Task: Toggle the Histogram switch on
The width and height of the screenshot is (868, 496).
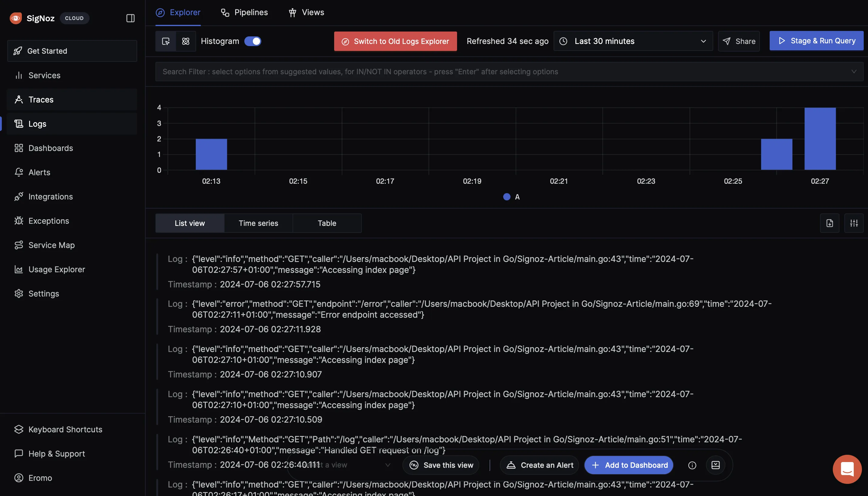Action: pos(253,41)
